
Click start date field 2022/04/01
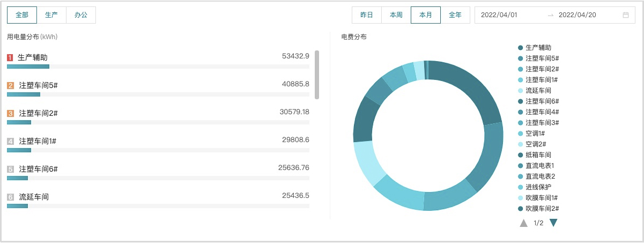[x=499, y=15]
